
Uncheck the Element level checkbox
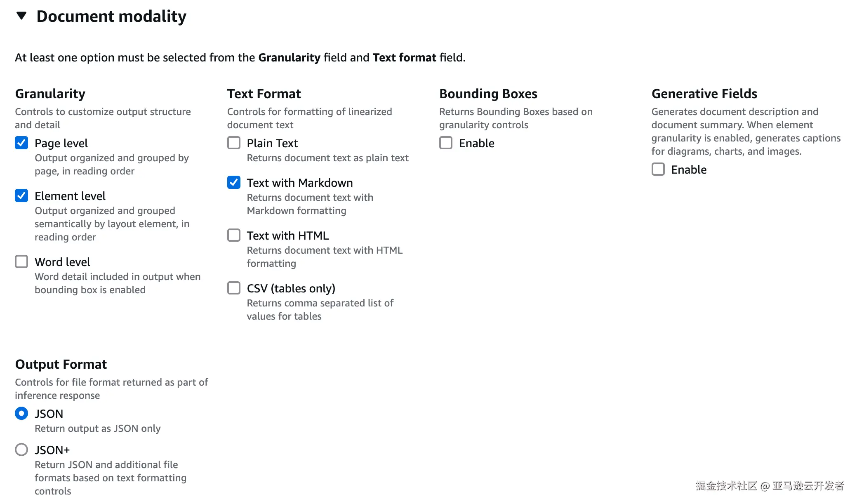pyautogui.click(x=21, y=196)
